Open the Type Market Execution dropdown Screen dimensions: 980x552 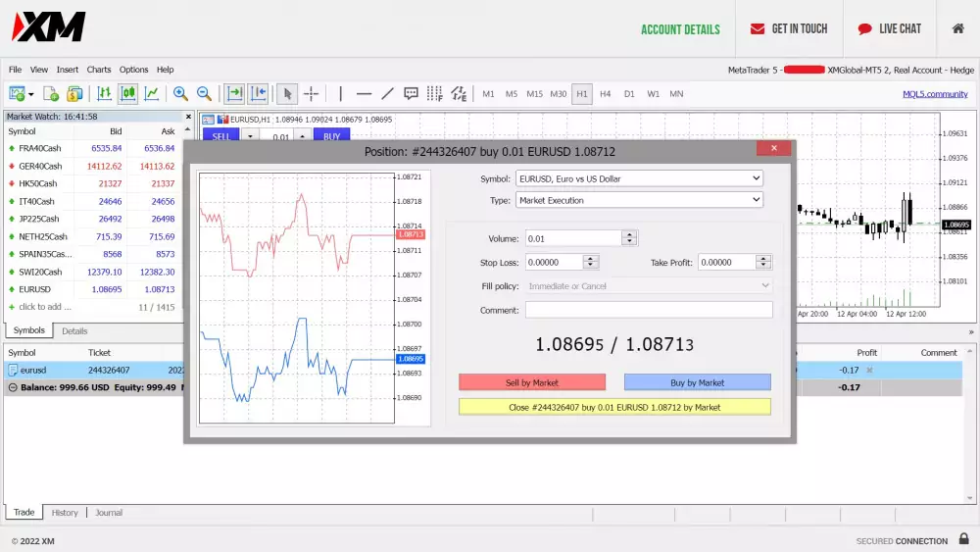[639, 200]
